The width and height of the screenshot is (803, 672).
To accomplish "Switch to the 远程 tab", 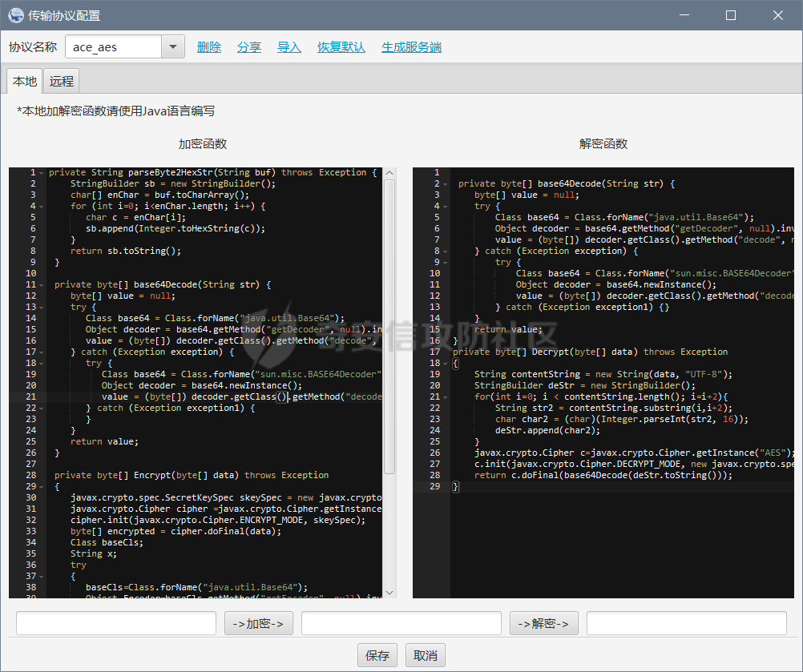I will pos(62,81).
